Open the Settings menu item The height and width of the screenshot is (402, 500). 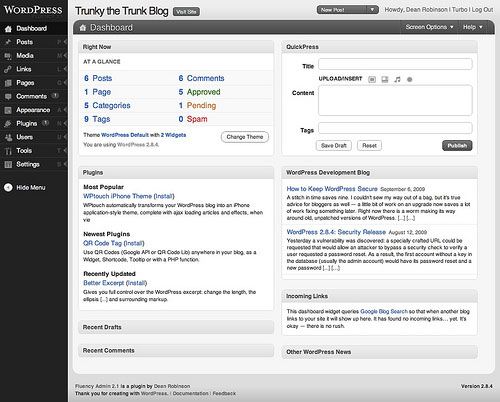[28, 164]
